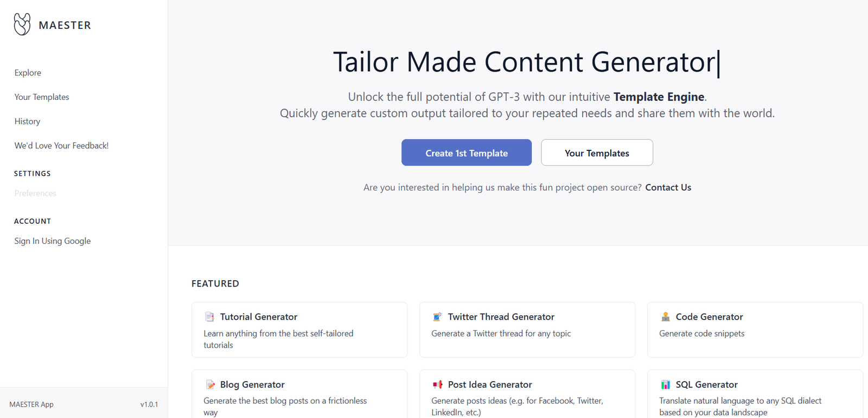Image resolution: width=868 pixels, height=418 pixels.
Task: Open Explore in the sidebar
Action: 28,73
